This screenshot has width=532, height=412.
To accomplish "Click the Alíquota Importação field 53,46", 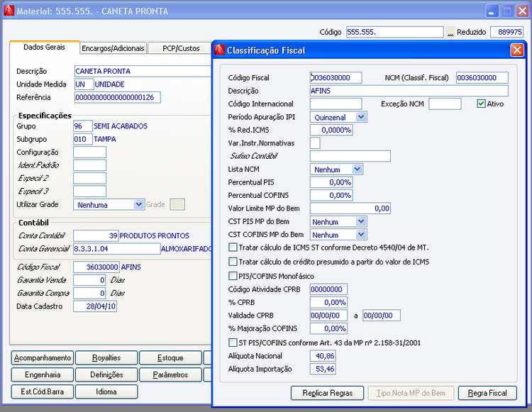I will tap(323, 369).
